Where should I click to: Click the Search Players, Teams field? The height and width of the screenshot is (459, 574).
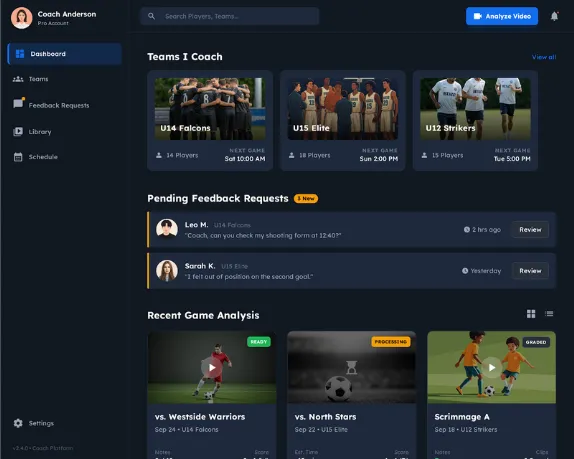[x=230, y=16]
